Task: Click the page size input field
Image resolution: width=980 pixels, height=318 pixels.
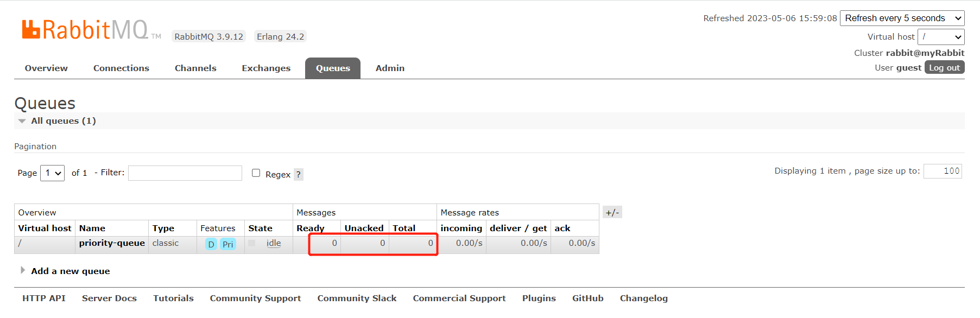Action: pos(943,171)
